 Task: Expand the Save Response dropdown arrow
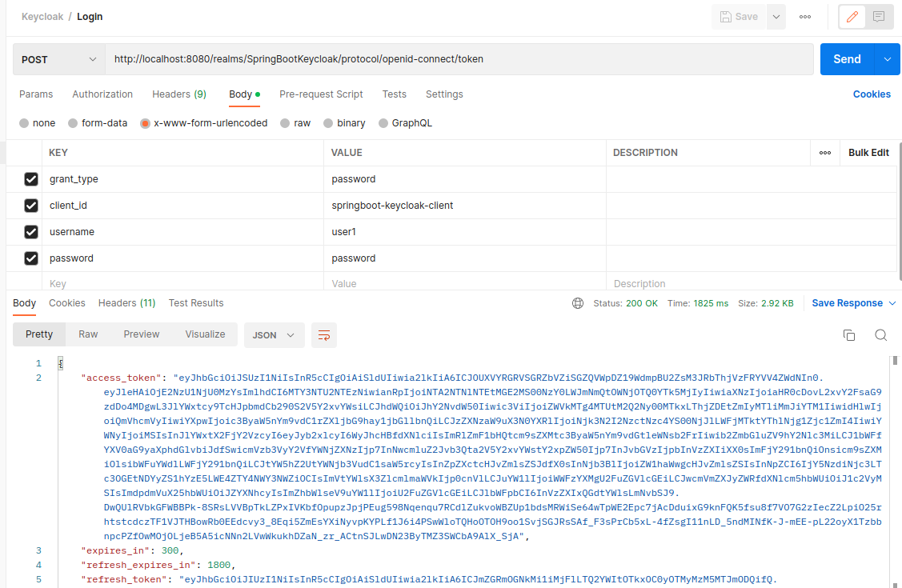coord(892,303)
